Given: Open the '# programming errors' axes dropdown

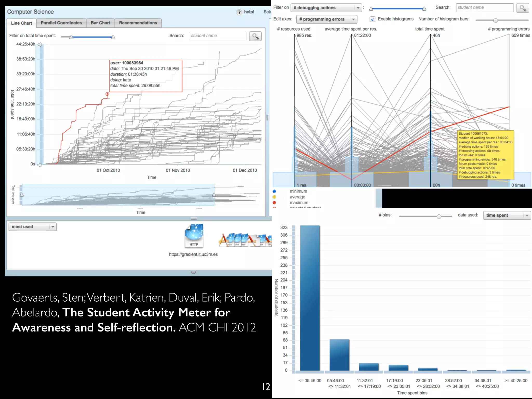Looking at the screenshot, I should pos(327,19).
